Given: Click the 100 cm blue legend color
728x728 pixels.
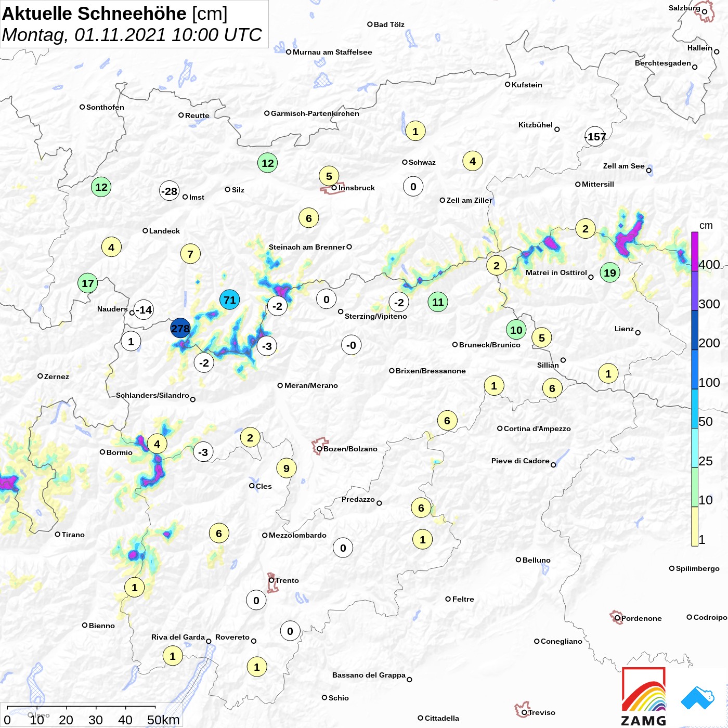Looking at the screenshot, I should (x=695, y=369).
